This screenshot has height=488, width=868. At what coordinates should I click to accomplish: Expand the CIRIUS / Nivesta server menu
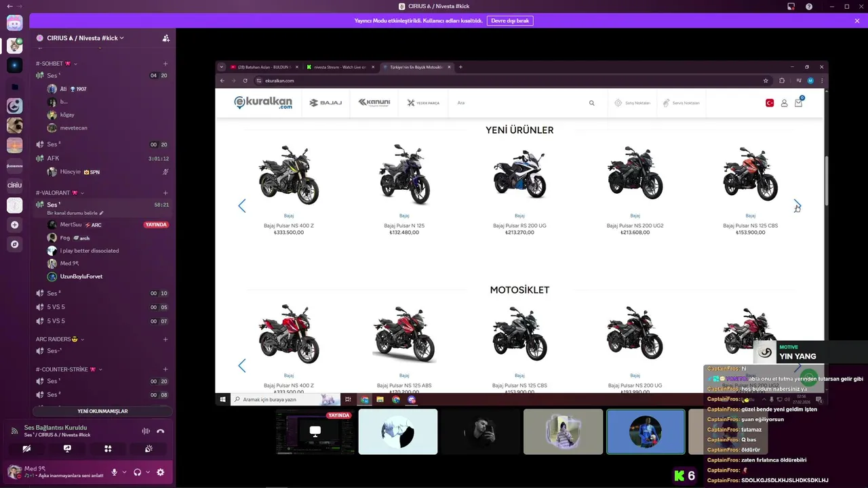(85, 38)
